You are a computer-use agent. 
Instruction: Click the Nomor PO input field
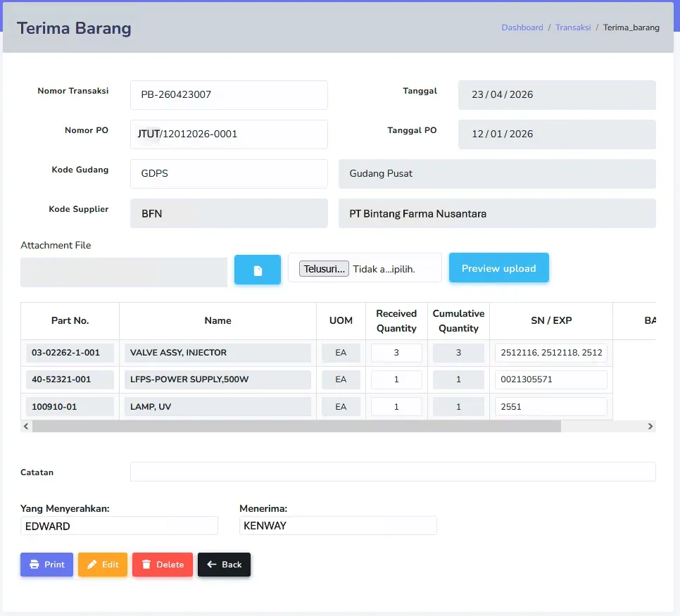tap(229, 134)
